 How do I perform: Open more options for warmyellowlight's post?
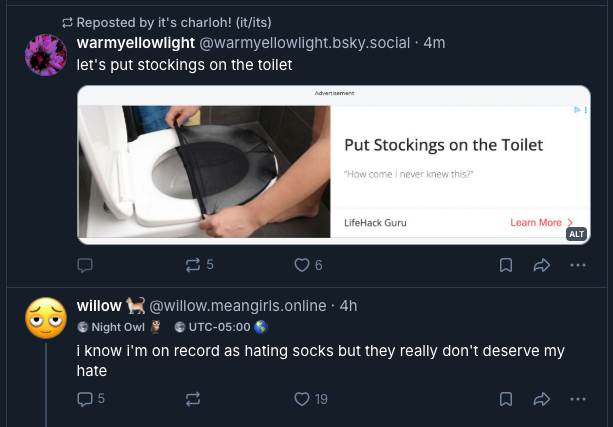(x=577, y=265)
